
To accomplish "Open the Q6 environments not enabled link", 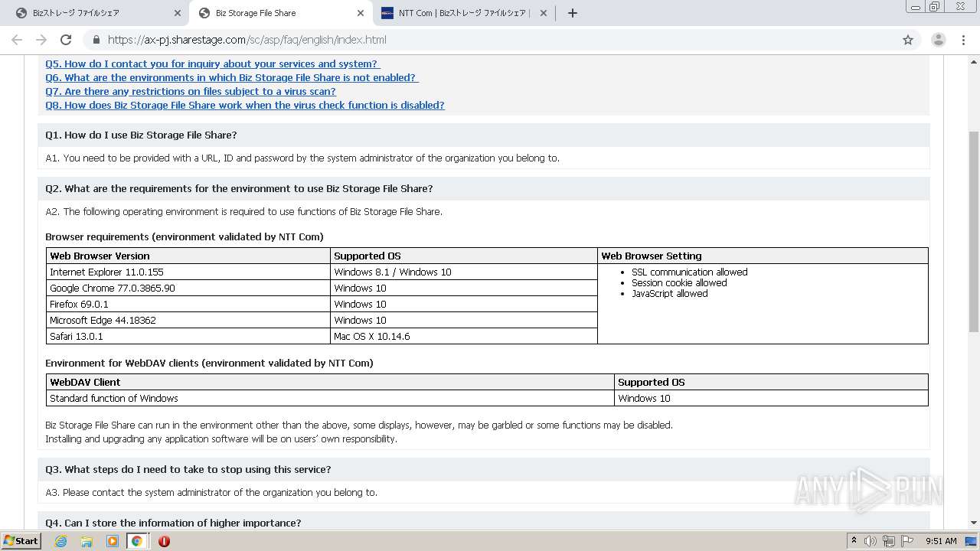I will click(x=231, y=77).
